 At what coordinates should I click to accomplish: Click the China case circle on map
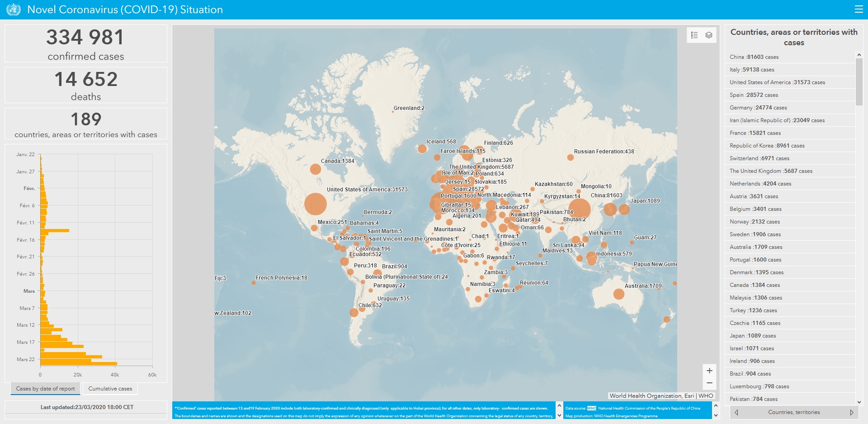[x=580, y=209]
